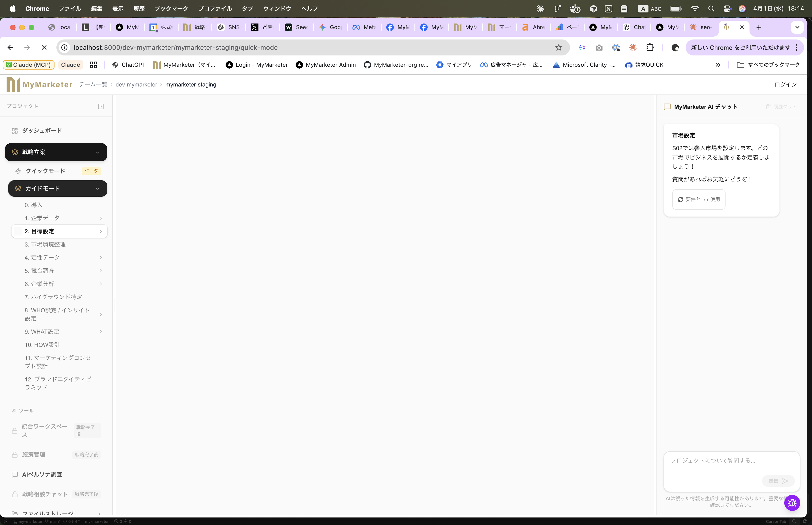Collapse the 戦略立案 section
The width and height of the screenshot is (812, 525).
[98, 152]
